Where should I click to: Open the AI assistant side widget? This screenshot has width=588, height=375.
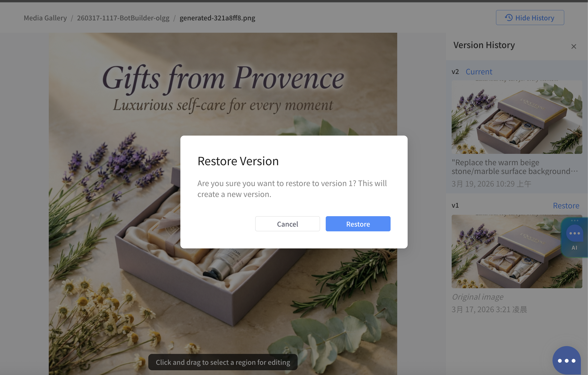pyautogui.click(x=574, y=238)
